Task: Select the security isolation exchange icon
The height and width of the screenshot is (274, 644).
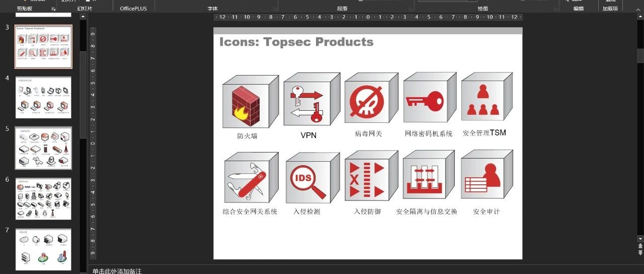Action: click(429, 175)
